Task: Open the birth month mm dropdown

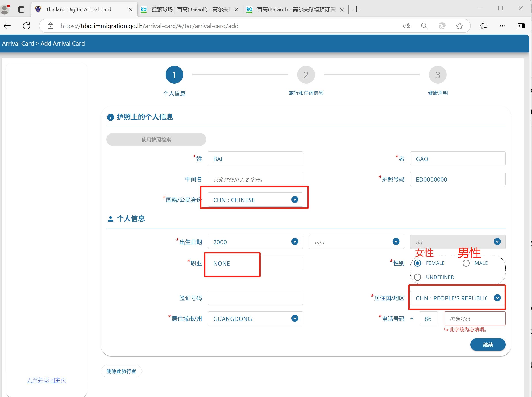Action: pyautogui.click(x=396, y=241)
